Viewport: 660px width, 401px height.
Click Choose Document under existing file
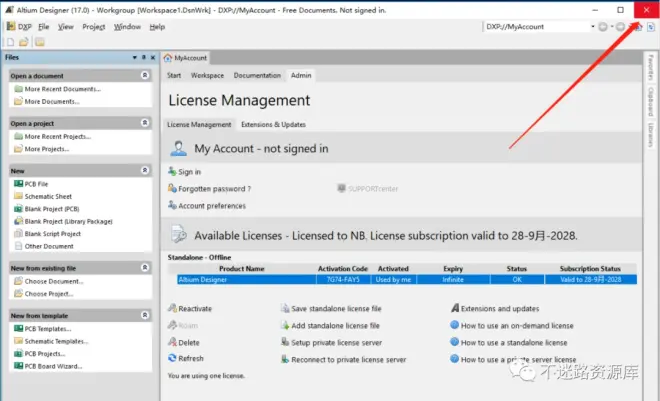[54, 281]
